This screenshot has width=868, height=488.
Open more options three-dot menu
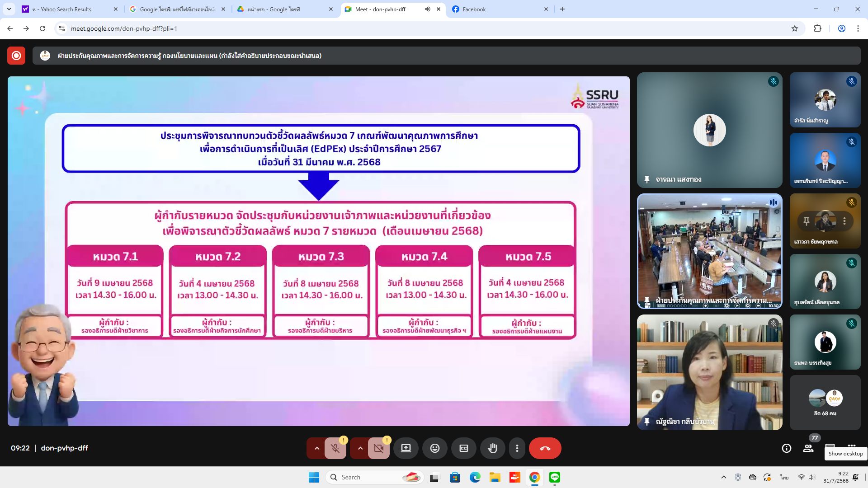(x=517, y=448)
